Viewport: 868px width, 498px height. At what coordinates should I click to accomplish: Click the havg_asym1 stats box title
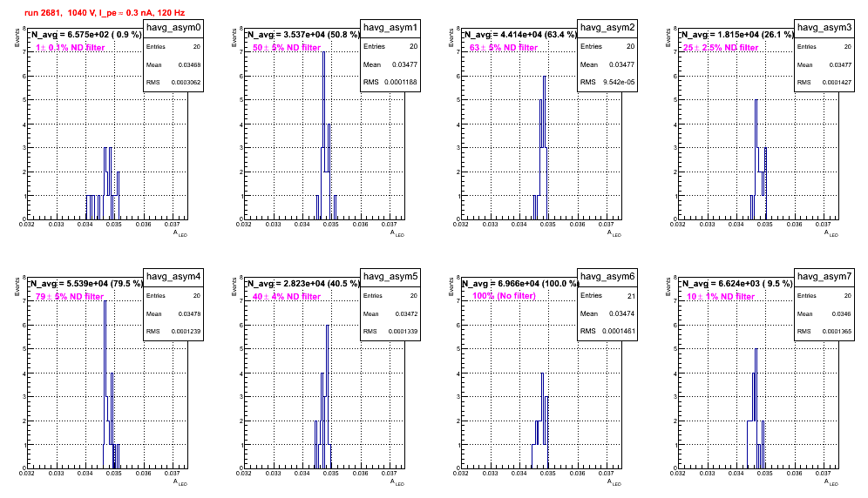tap(390, 27)
